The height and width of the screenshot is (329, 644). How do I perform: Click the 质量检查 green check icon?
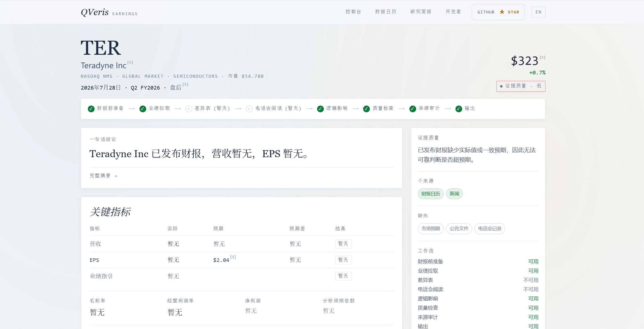pyautogui.click(x=366, y=109)
